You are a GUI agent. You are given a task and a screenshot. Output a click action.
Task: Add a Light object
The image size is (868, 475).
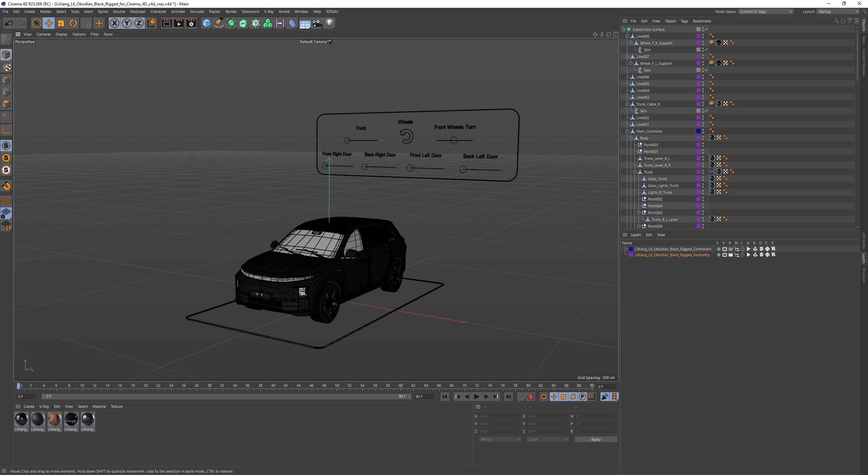coord(330,23)
